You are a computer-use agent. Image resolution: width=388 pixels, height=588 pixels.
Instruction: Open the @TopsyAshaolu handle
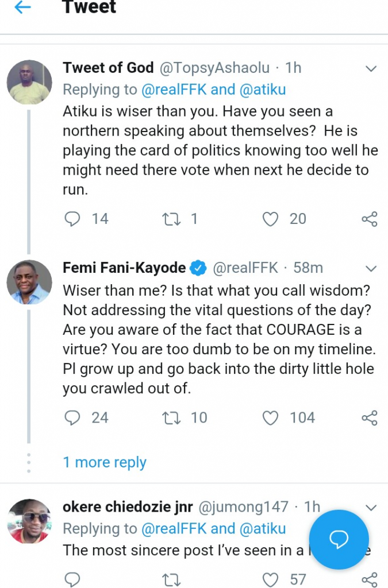click(214, 68)
